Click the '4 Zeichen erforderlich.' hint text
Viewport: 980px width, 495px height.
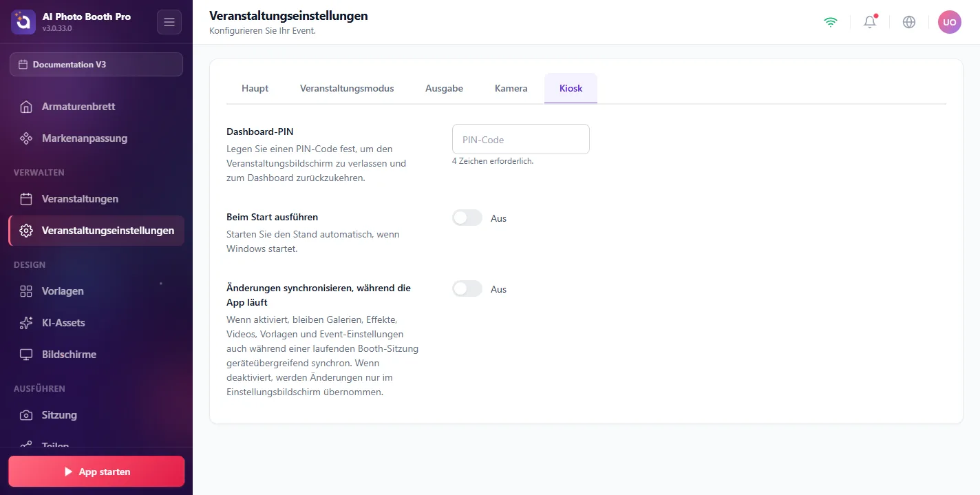tap(493, 161)
